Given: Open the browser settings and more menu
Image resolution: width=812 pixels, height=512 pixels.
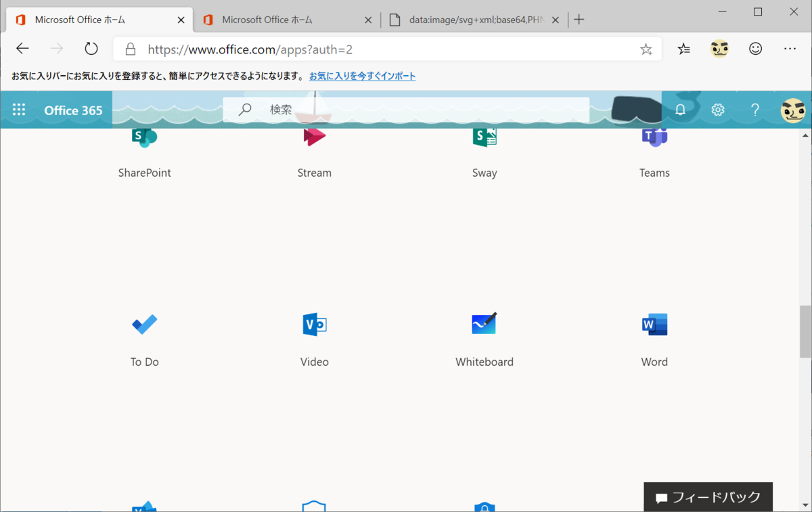Looking at the screenshot, I should pos(790,49).
